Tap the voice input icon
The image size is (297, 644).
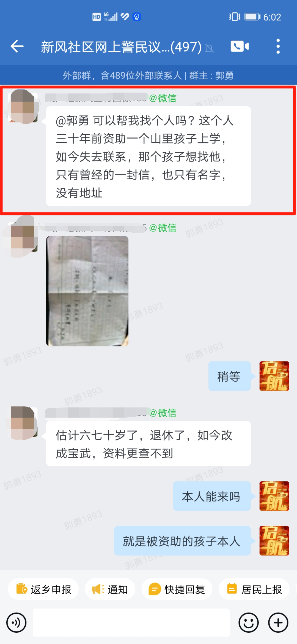tap(16, 623)
